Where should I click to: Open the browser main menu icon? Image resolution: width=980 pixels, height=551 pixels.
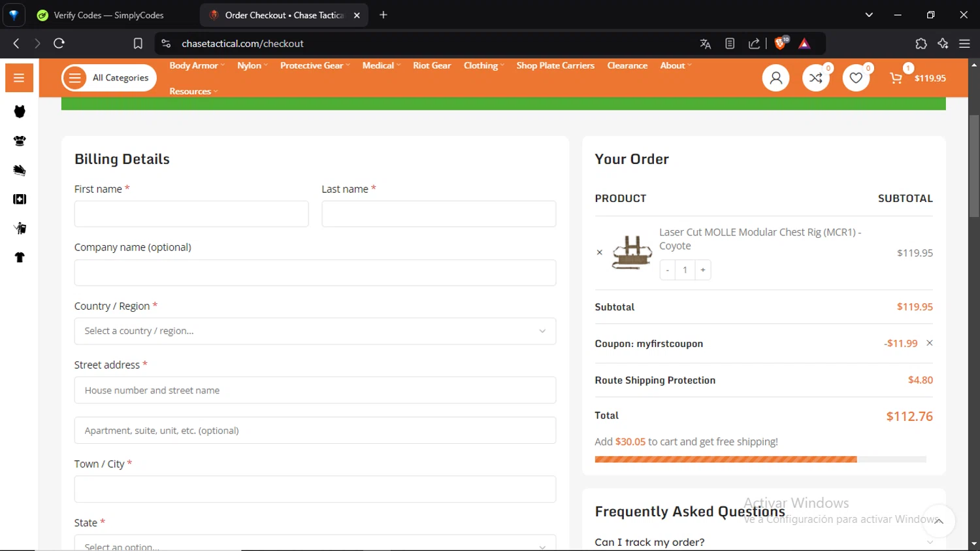coord(964,44)
